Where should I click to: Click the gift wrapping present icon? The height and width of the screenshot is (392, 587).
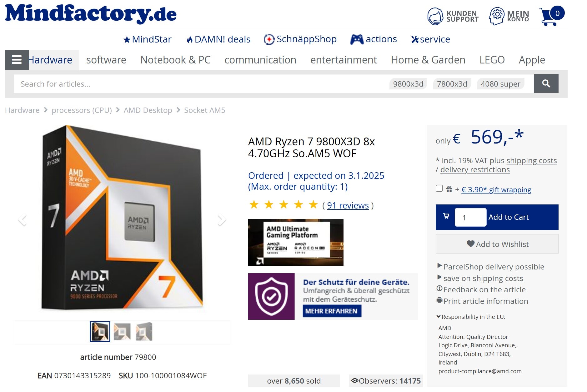coord(449,189)
